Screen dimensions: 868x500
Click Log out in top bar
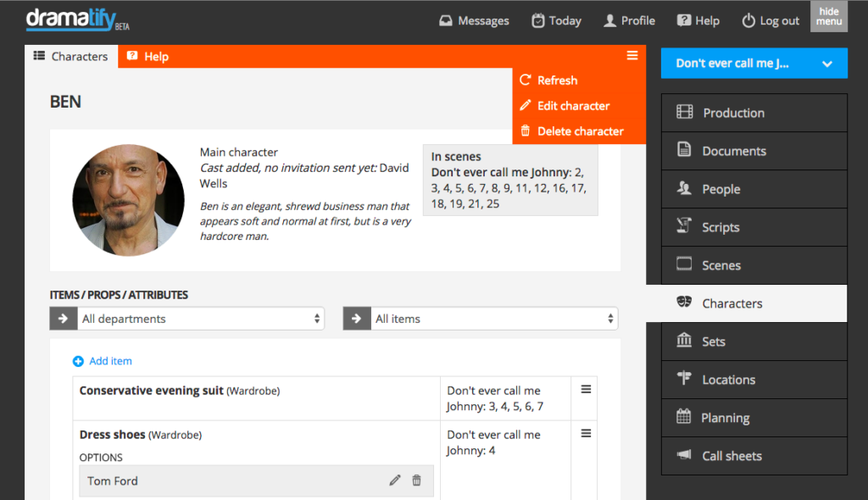coord(770,21)
